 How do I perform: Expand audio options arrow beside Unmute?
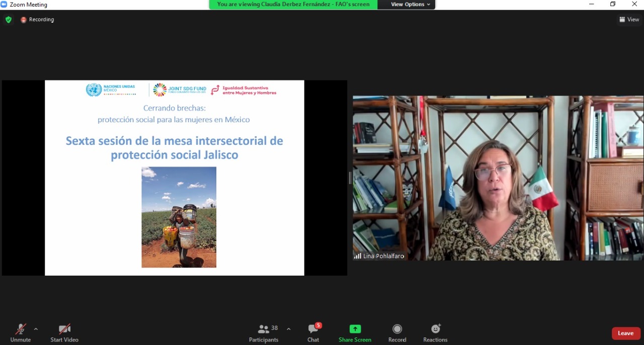pos(36,329)
